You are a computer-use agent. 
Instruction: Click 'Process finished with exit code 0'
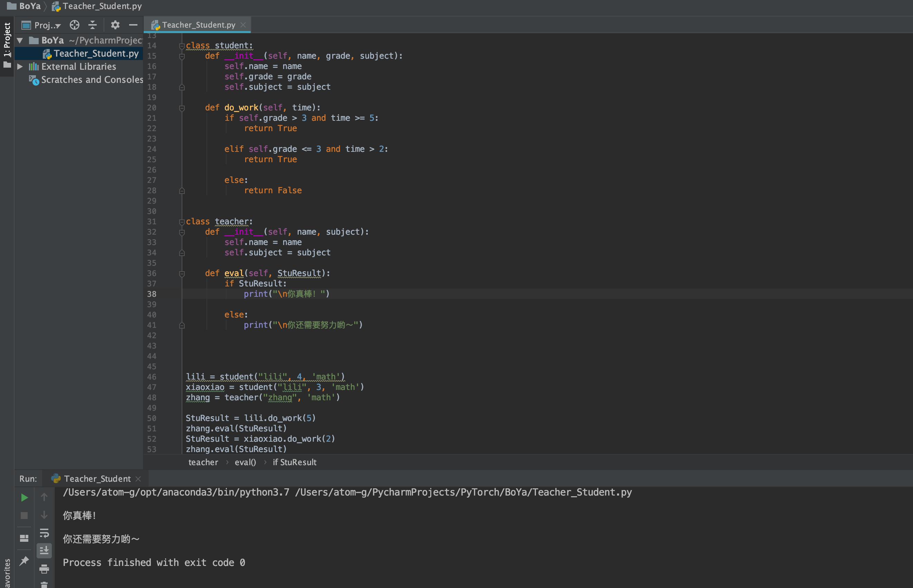tap(154, 563)
